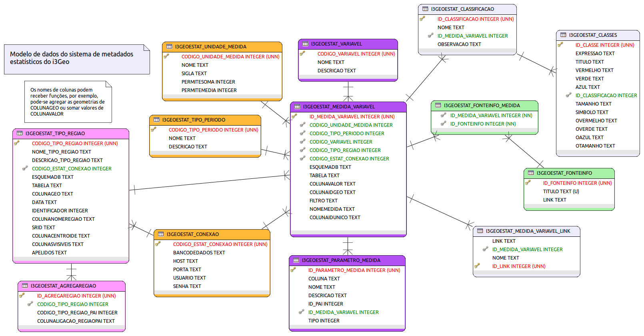Click primary key icon beside ID_CLASSIFICACAO INTEGER (UNN)
The image size is (644, 336).
[x=422, y=18]
